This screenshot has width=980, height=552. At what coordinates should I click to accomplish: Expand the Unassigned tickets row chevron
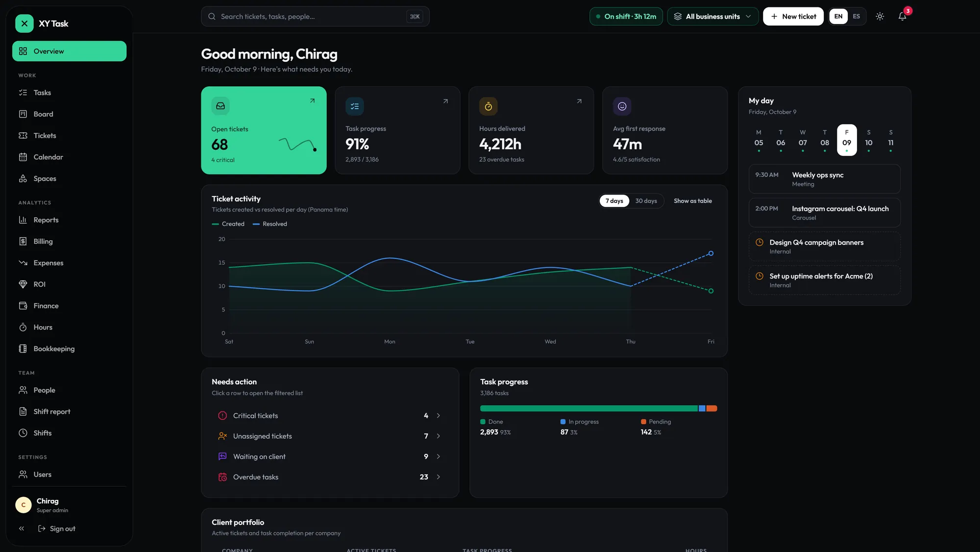[438, 436]
